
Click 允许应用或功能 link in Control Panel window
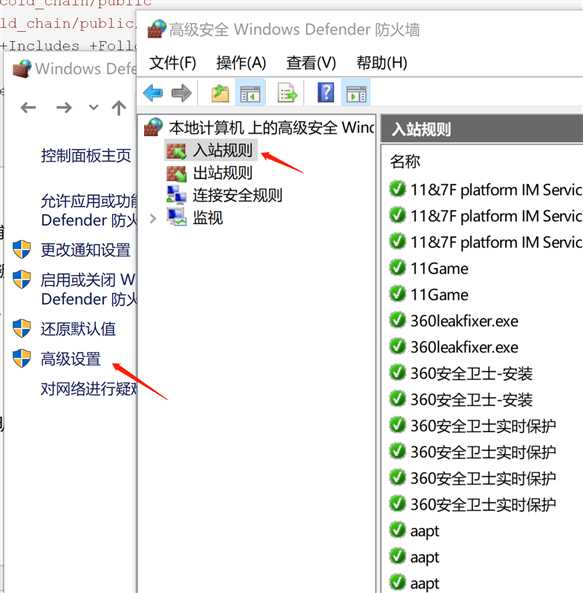click(x=88, y=210)
